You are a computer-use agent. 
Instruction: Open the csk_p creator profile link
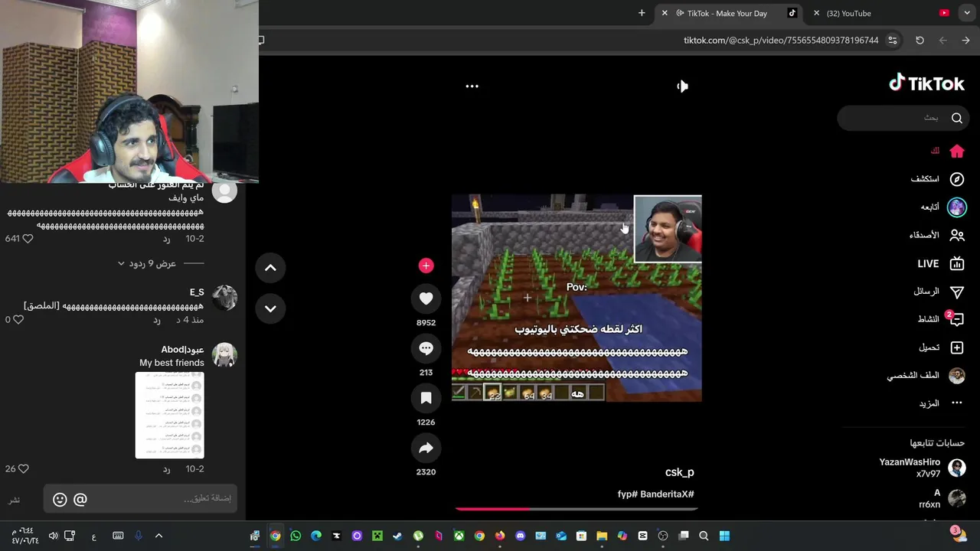click(x=679, y=472)
